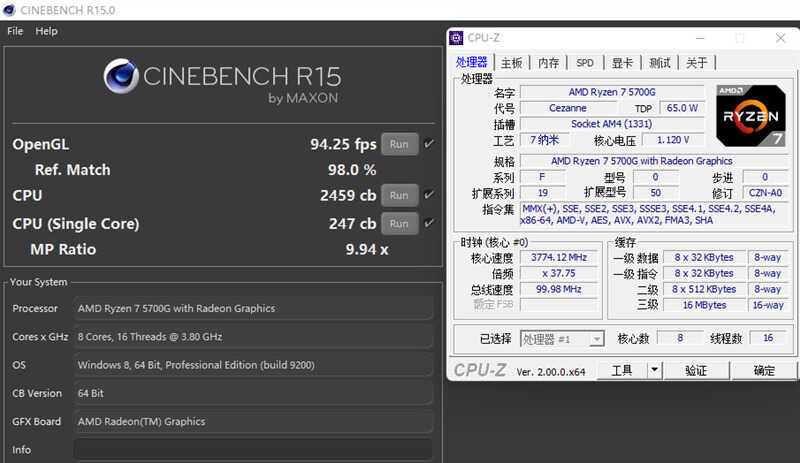Switch to the 显卡 tab in CPU-Z
Viewport: 800px width, 463px height.
tap(622, 63)
